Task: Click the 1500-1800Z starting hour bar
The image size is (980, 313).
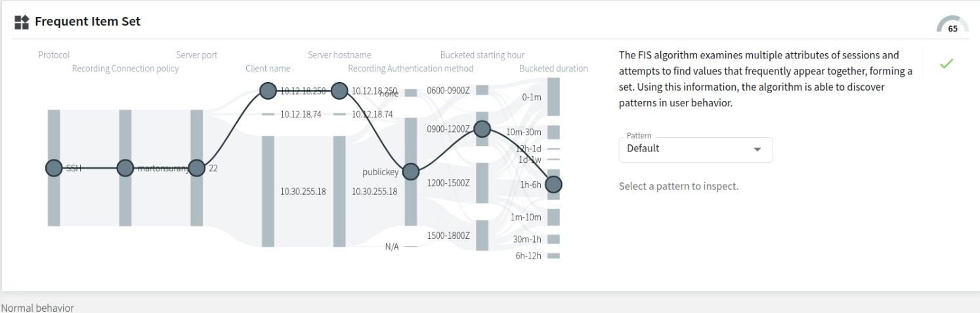Action: pos(482,236)
